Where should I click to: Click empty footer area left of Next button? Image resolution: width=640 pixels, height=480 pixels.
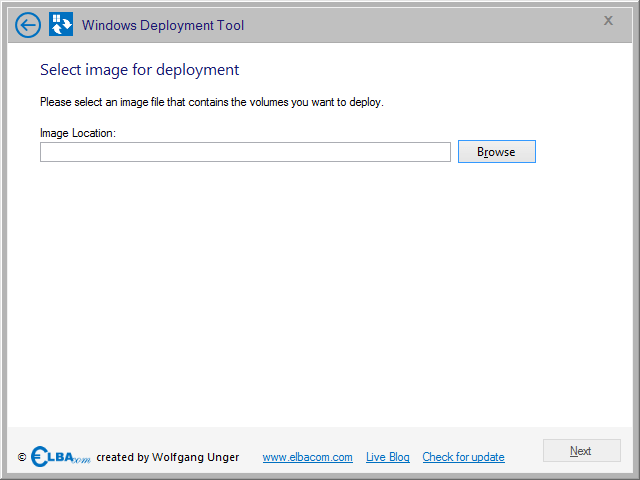tap(524, 451)
